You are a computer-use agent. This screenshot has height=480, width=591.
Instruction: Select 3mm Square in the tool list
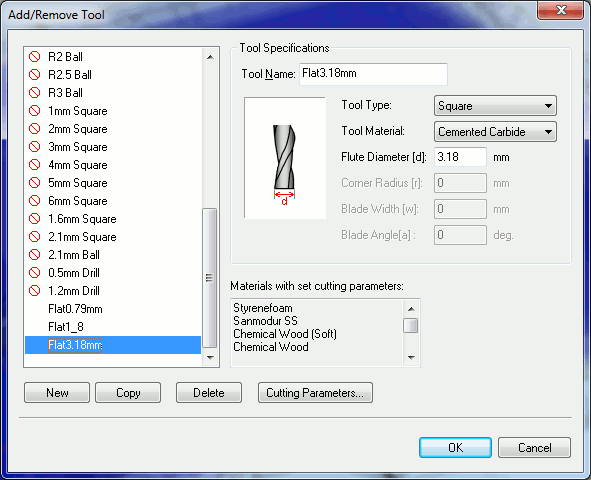pos(78,147)
